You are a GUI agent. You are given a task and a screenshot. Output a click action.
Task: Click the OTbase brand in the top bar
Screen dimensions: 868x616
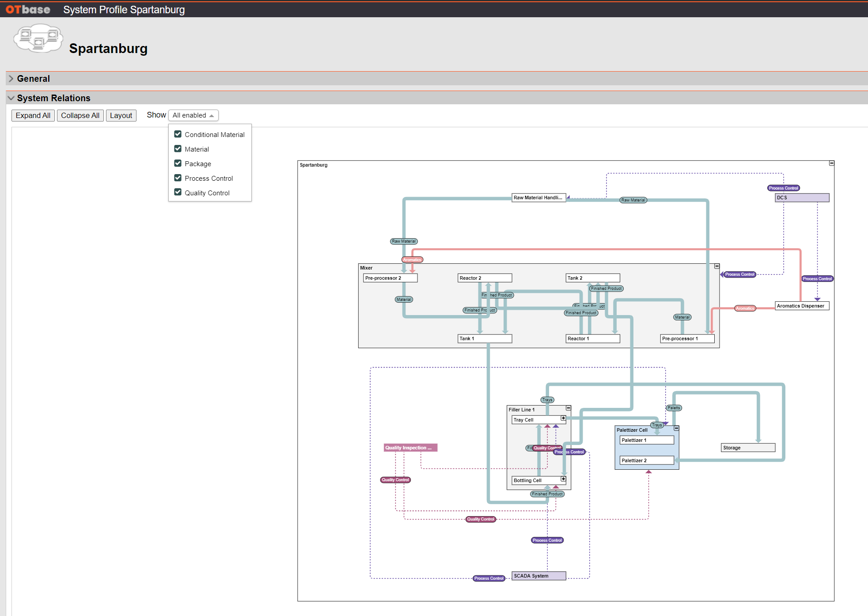tap(27, 9)
